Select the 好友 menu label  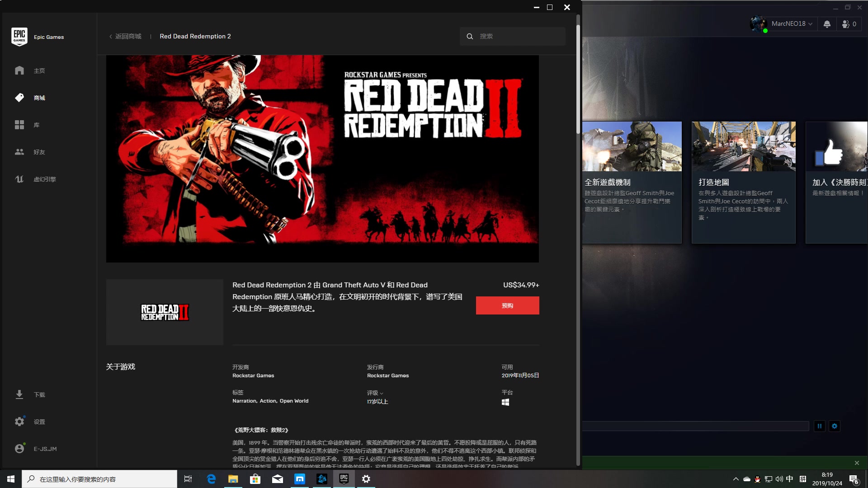tap(39, 152)
